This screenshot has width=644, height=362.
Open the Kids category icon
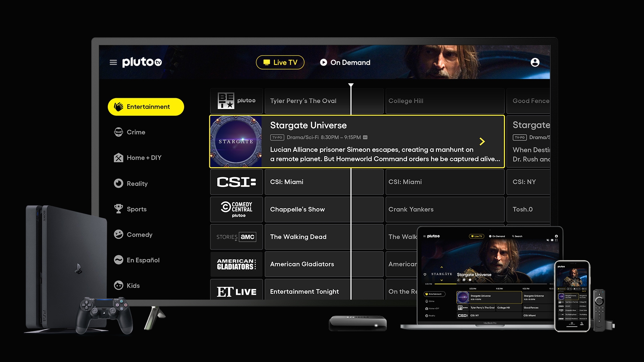[118, 285]
